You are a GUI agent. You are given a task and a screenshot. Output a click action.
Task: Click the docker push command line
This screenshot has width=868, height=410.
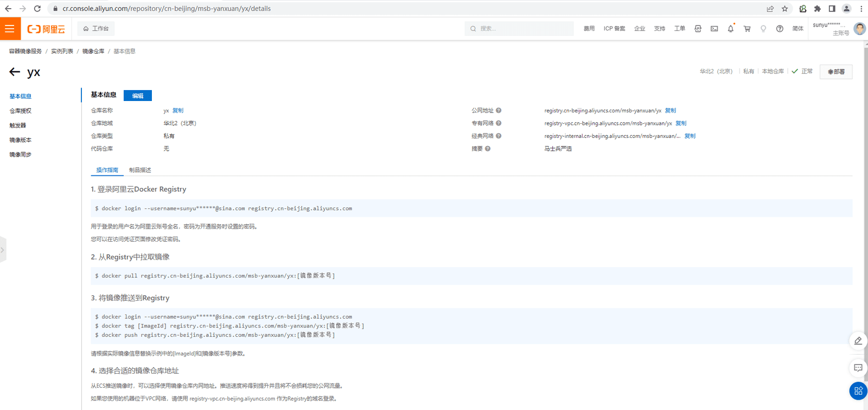coord(215,335)
